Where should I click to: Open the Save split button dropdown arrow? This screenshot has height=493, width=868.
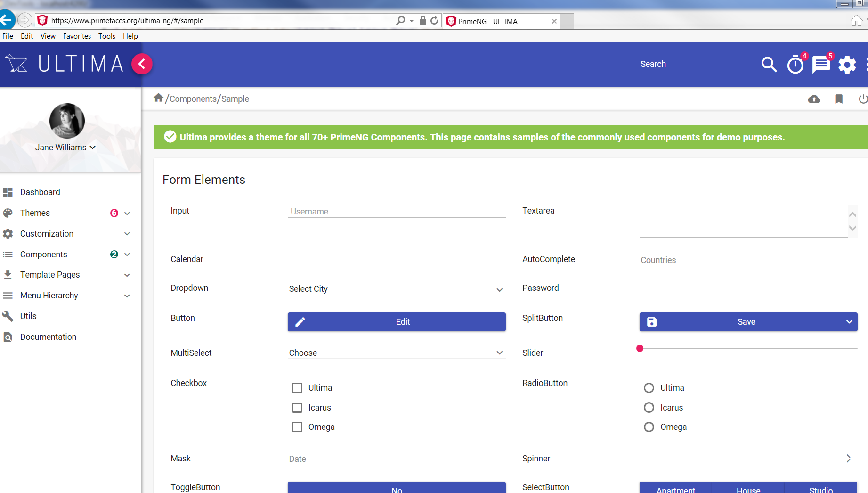(x=849, y=322)
